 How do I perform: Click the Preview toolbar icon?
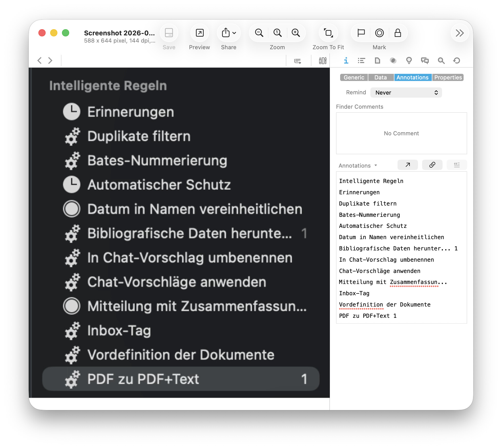(x=200, y=33)
